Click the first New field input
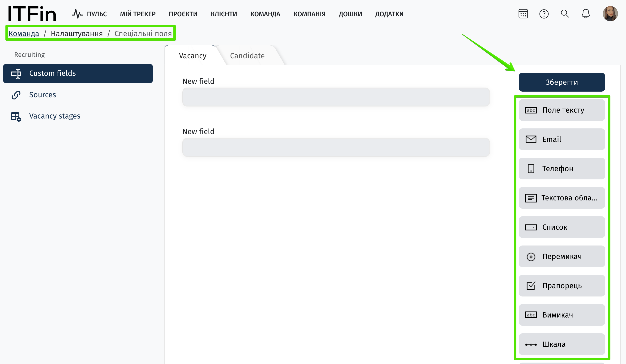Viewport: 626px width, 364px height. [x=336, y=97]
